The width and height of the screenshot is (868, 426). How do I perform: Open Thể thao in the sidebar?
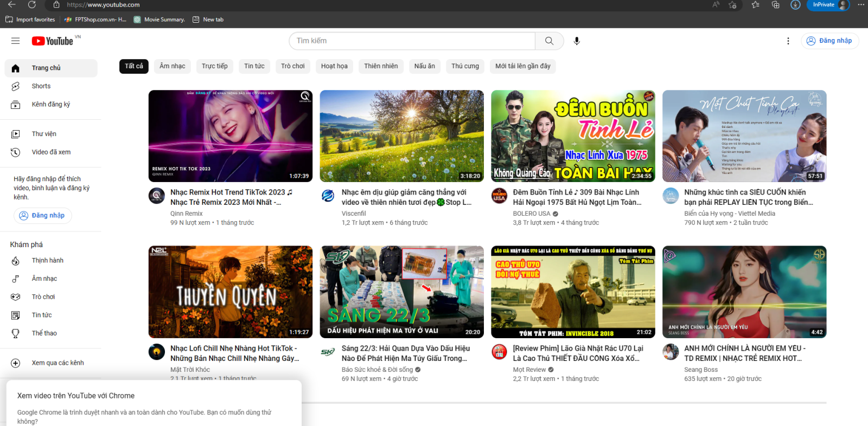[x=51, y=333]
